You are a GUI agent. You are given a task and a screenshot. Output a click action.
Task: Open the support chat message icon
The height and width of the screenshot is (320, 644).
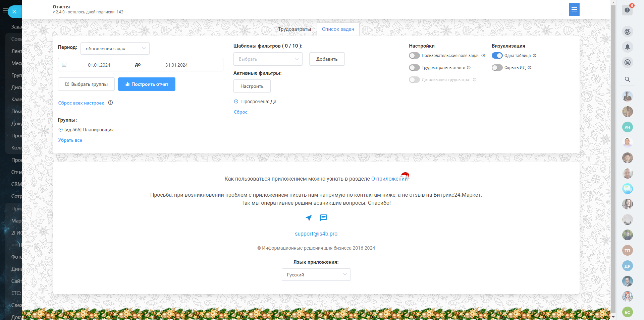pyautogui.click(x=323, y=218)
